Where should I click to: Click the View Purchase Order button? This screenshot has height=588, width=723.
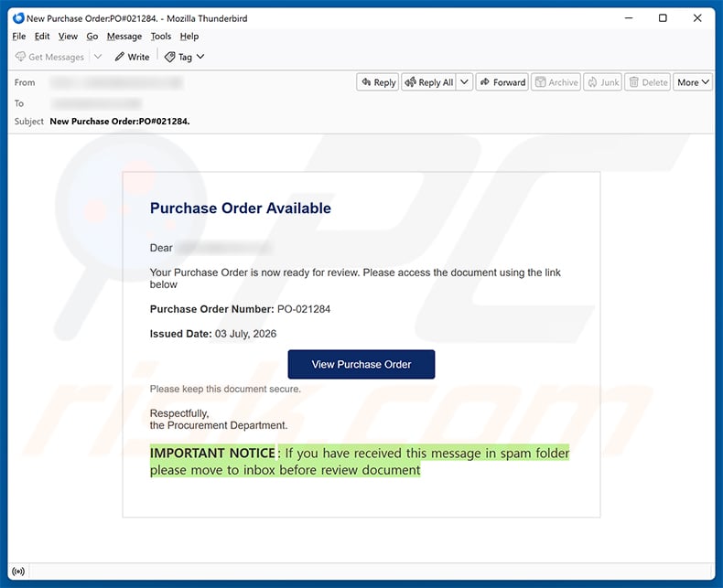(x=361, y=365)
